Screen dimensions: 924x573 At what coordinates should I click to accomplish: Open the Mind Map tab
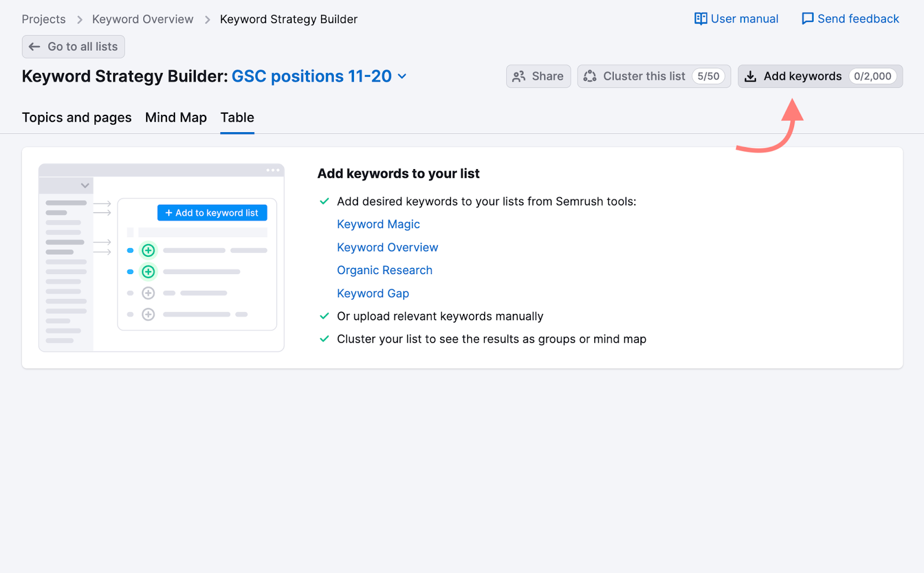coord(176,118)
